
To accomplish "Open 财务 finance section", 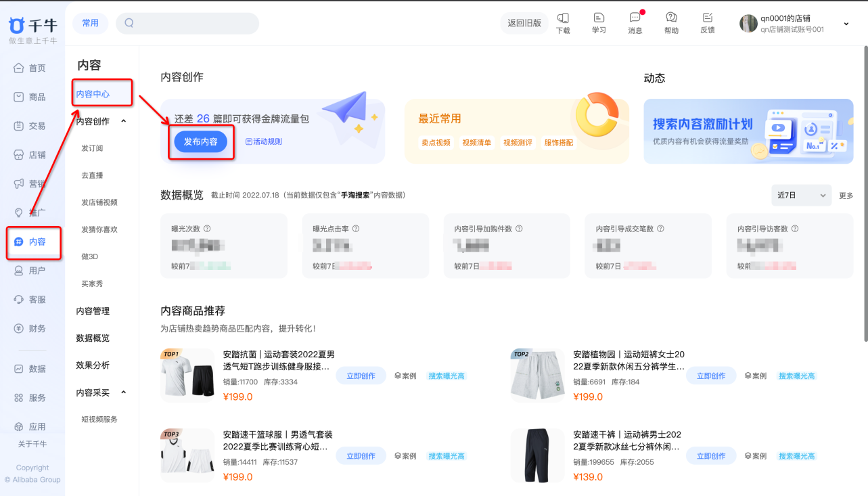I will [x=30, y=329].
